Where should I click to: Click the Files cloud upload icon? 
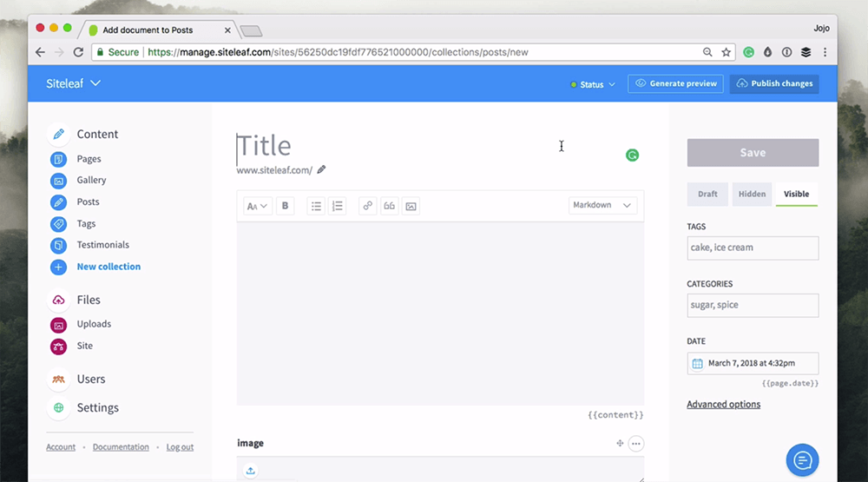click(58, 300)
